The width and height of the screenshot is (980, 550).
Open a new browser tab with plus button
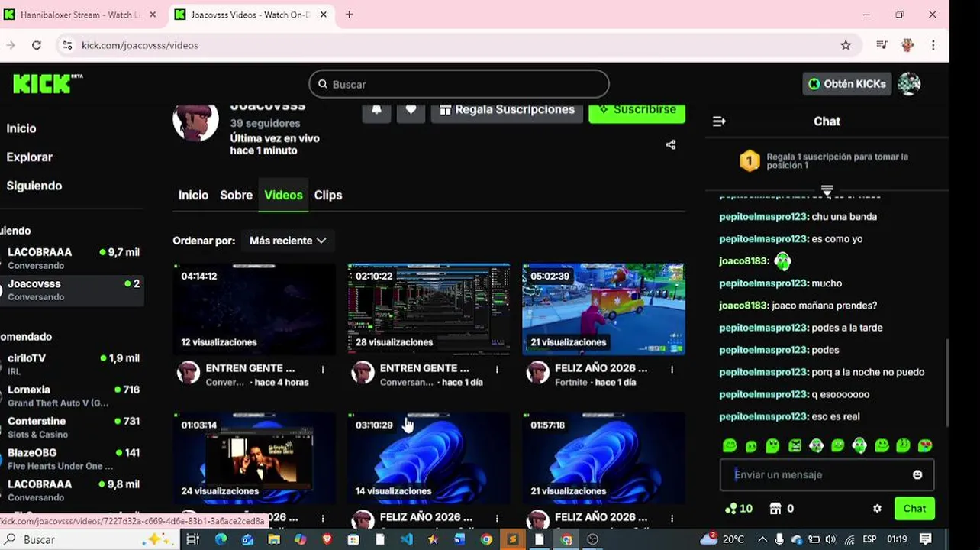(x=350, y=15)
